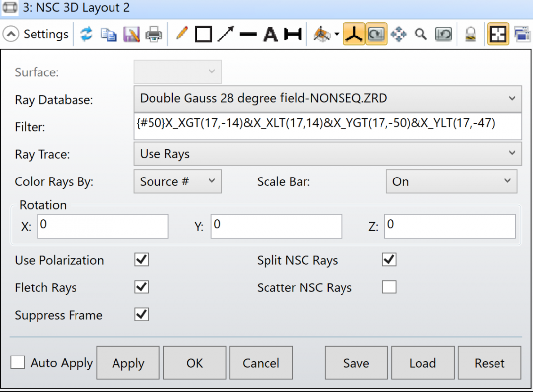The height and width of the screenshot is (392, 533).
Task: Select the zoom magnifier tool
Action: [421, 35]
